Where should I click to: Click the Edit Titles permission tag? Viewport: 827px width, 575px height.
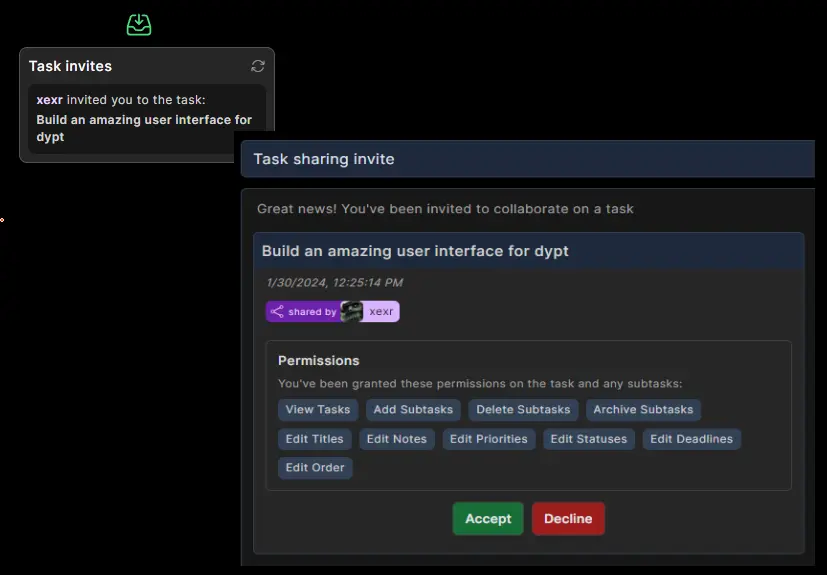[x=314, y=439]
